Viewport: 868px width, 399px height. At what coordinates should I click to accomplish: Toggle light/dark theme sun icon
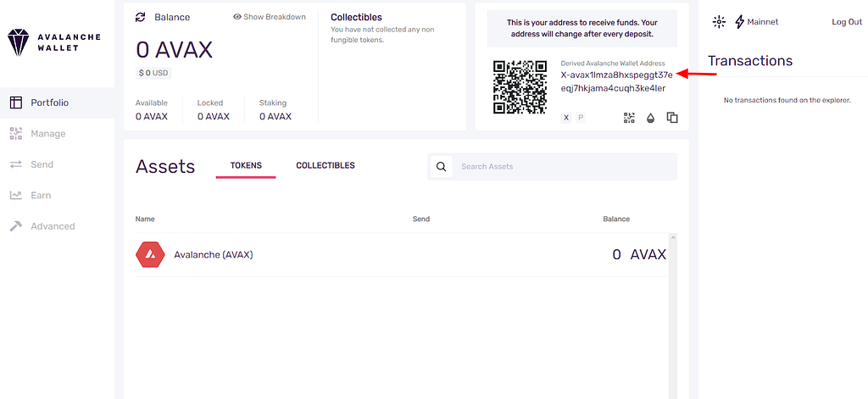pos(719,21)
